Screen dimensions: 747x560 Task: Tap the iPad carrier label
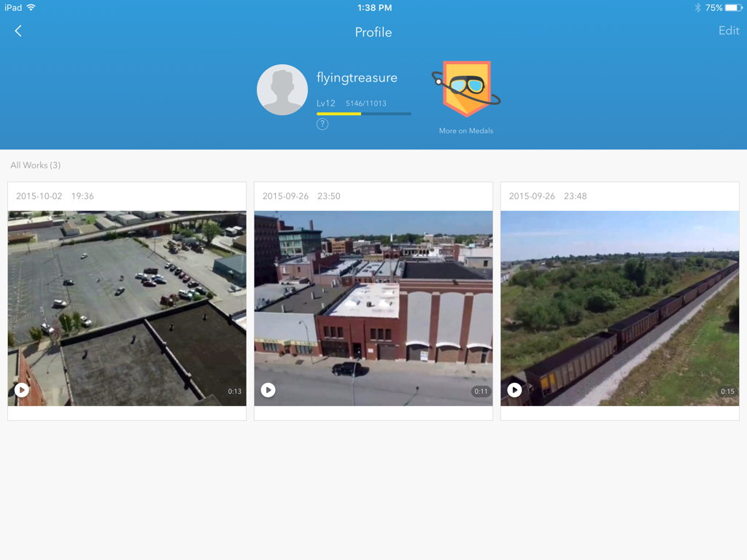click(x=13, y=7)
